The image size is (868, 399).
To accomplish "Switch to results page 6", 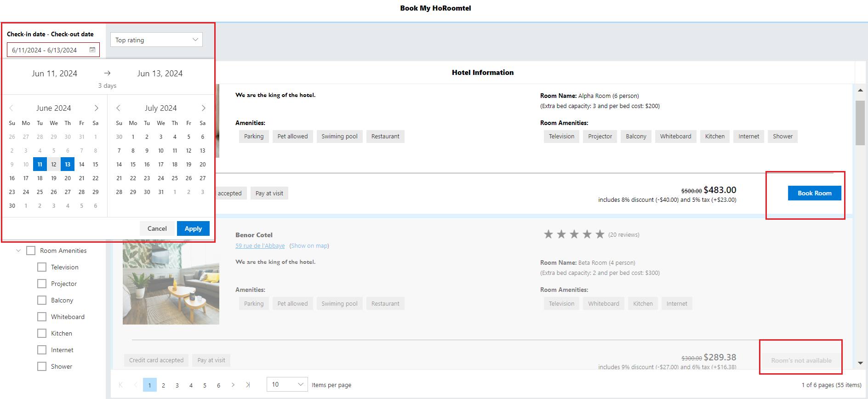I will [x=218, y=385].
